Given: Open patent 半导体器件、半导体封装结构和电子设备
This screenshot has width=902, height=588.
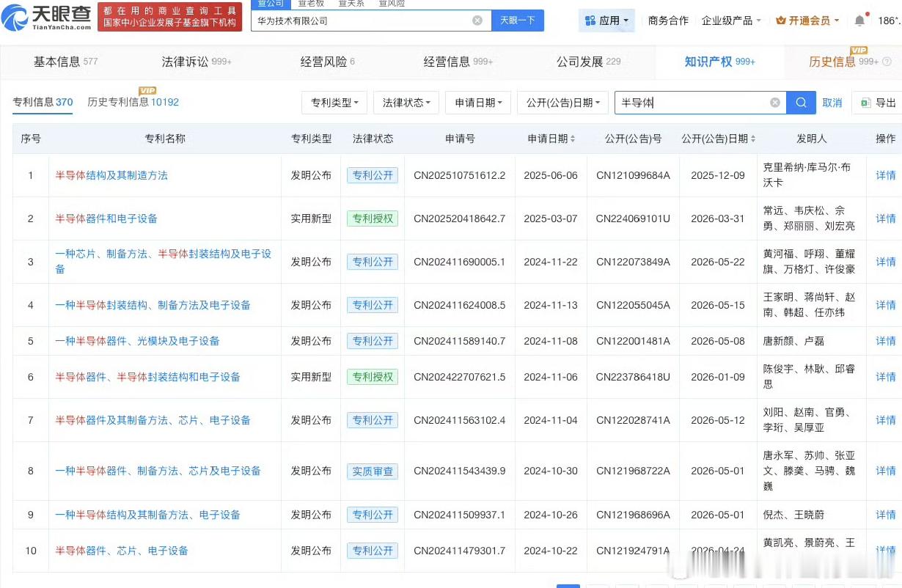Looking at the screenshot, I should click(x=147, y=377).
